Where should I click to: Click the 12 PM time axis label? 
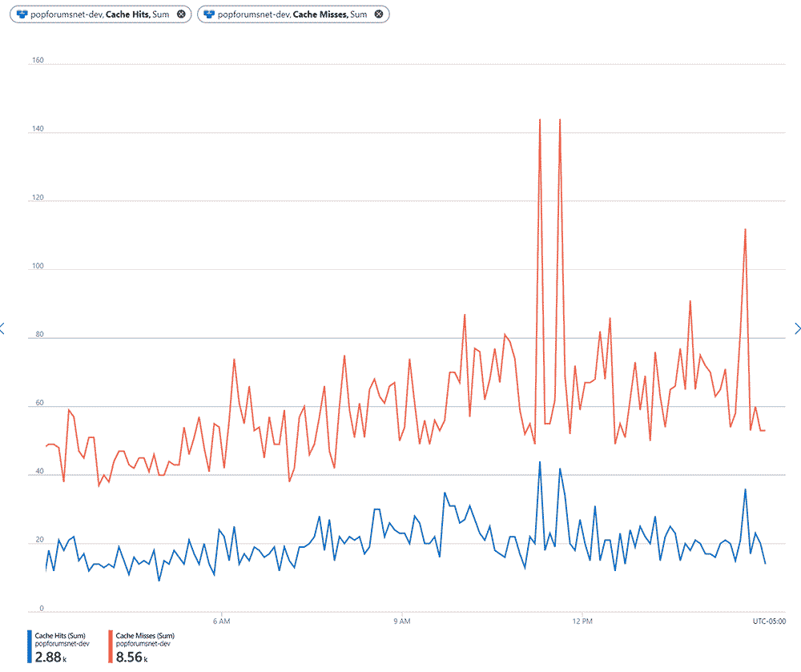(x=582, y=621)
